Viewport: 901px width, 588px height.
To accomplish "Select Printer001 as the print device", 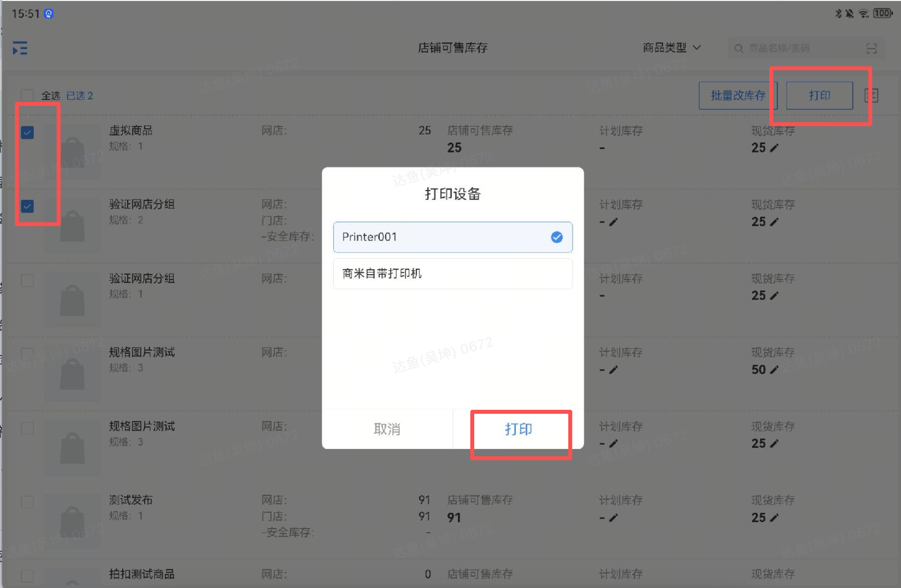I will pyautogui.click(x=452, y=237).
